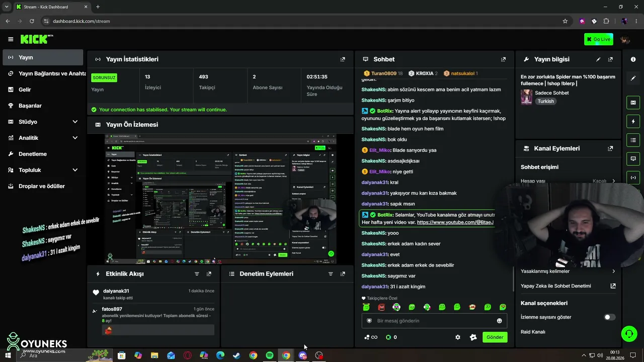644x362 pixels.
Task: Insert the first green halo emote
Action: 366,307
